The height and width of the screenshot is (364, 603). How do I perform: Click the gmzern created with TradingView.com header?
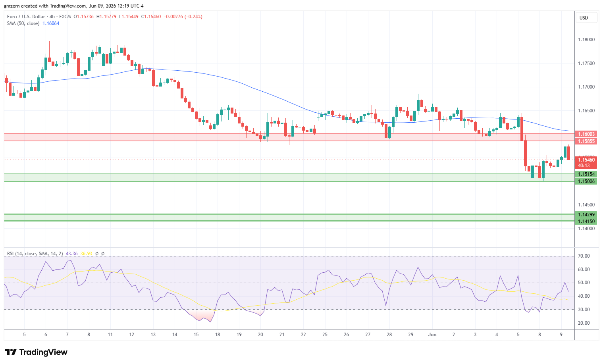point(74,6)
